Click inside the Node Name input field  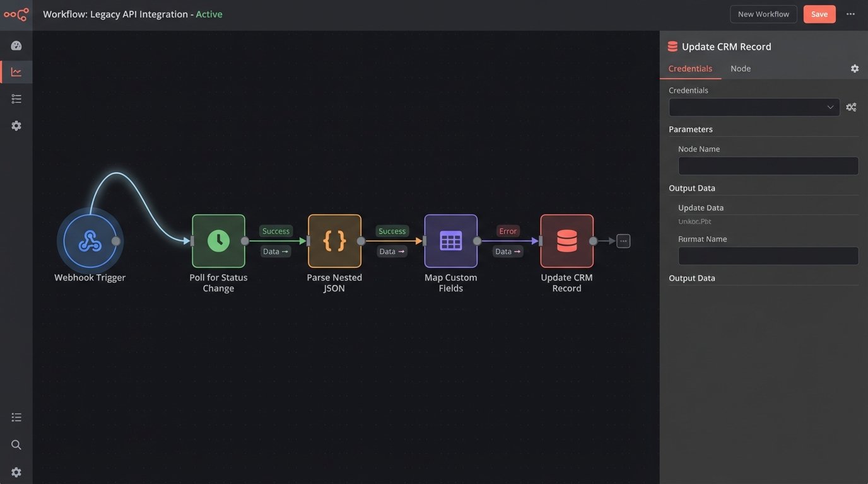[x=768, y=166]
